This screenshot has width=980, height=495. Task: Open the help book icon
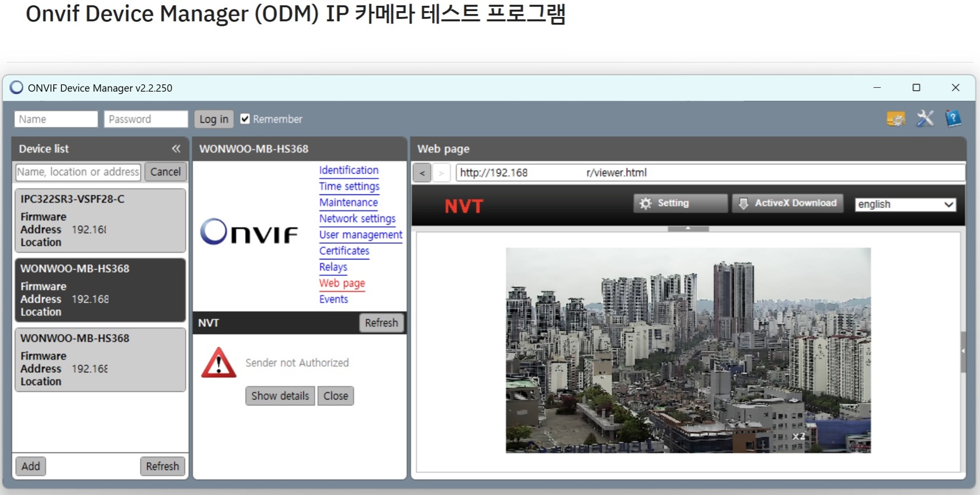point(953,119)
